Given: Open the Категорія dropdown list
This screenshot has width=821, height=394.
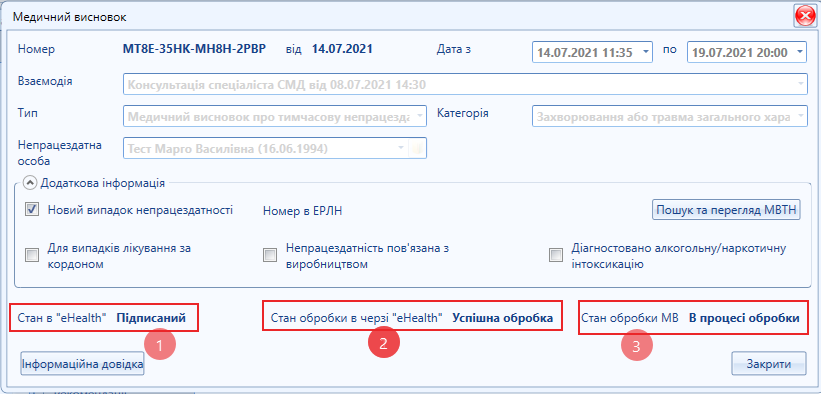Looking at the screenshot, I should point(800,117).
